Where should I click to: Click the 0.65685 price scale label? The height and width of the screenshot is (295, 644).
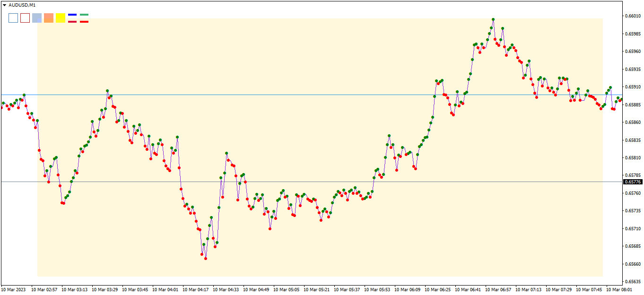633,246
